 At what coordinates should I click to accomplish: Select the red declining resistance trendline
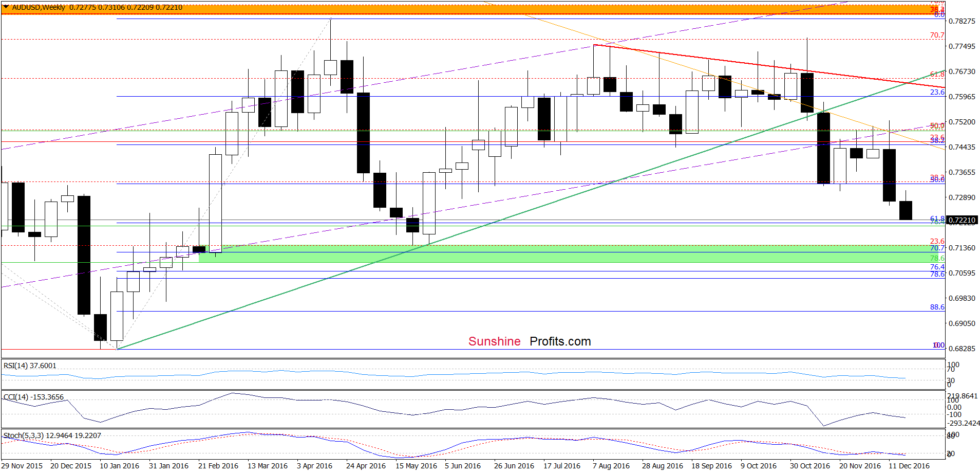pos(769,66)
